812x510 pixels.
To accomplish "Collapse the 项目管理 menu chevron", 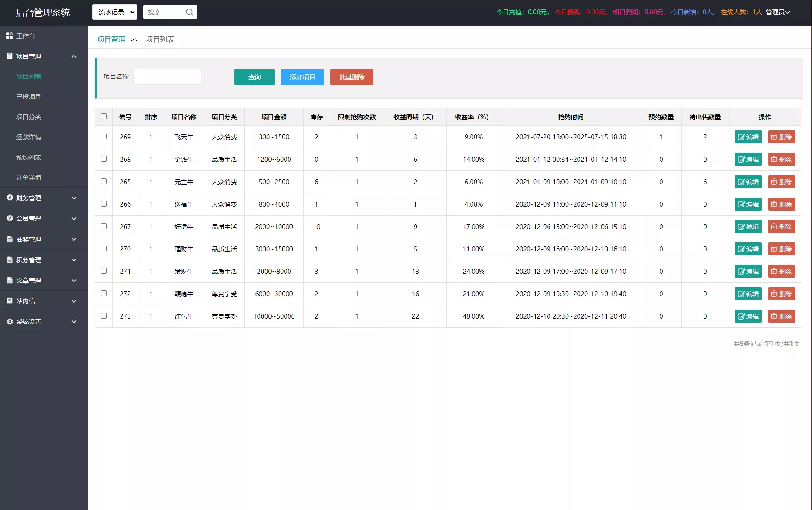I will (74, 56).
